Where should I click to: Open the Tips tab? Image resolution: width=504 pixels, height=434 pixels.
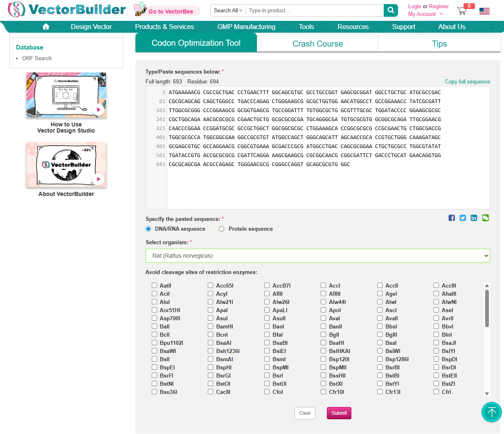(x=439, y=44)
